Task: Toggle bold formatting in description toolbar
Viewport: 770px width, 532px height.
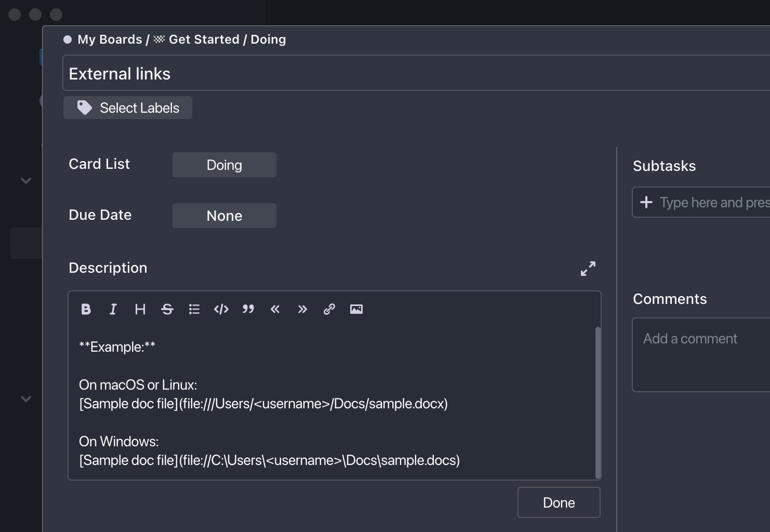Action: point(86,309)
